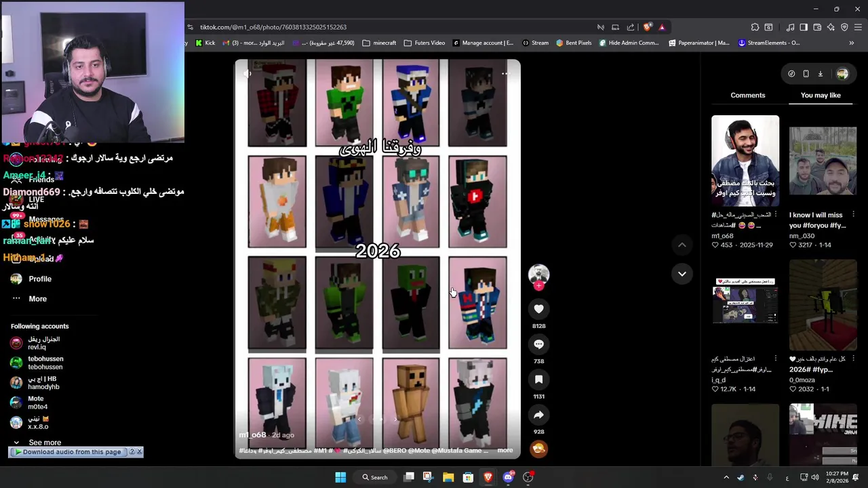Open options for nm_030 recommended video
The height and width of the screenshot is (488, 868).
tap(853, 215)
